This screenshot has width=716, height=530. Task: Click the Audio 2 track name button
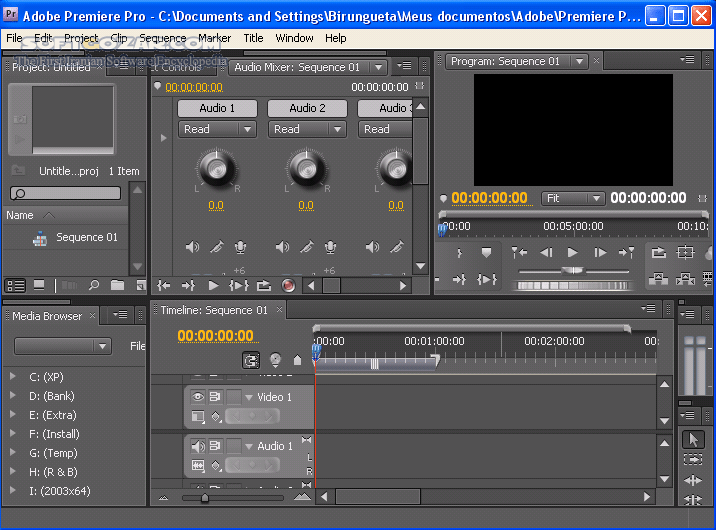coord(307,108)
